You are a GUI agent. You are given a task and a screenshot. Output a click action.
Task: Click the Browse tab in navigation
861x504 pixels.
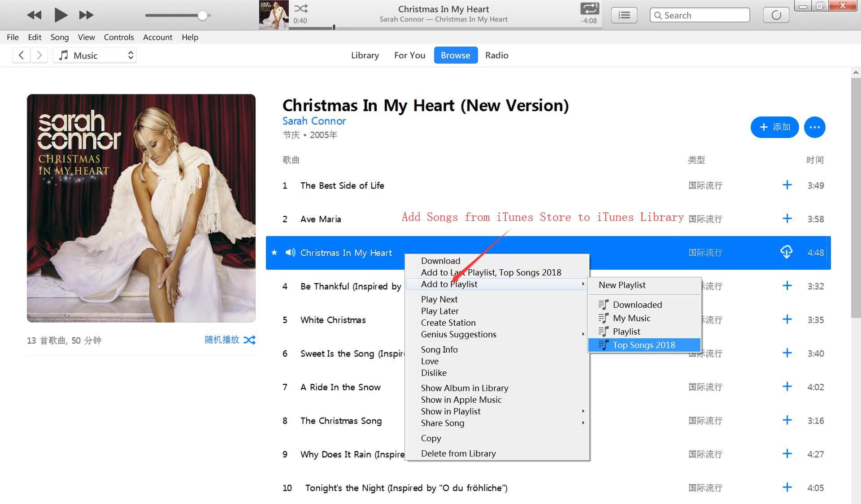455,55
